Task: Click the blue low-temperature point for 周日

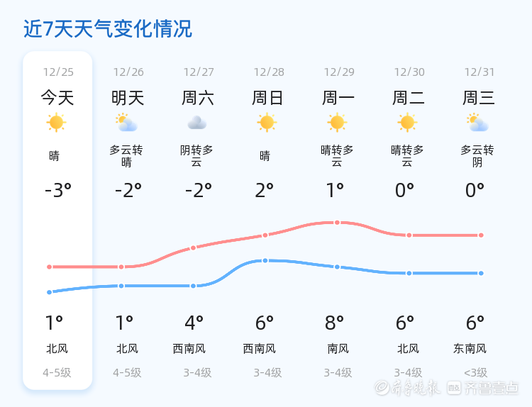Action: point(265,260)
